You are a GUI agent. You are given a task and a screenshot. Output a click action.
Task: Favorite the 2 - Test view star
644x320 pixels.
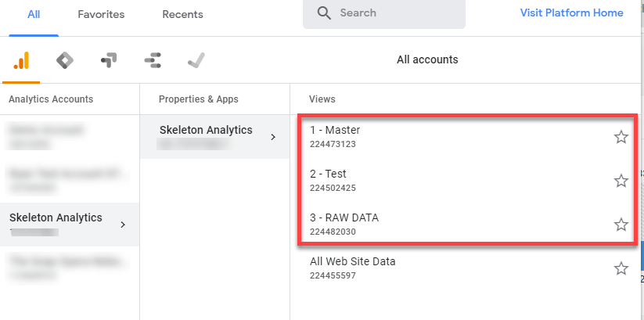coord(621,181)
